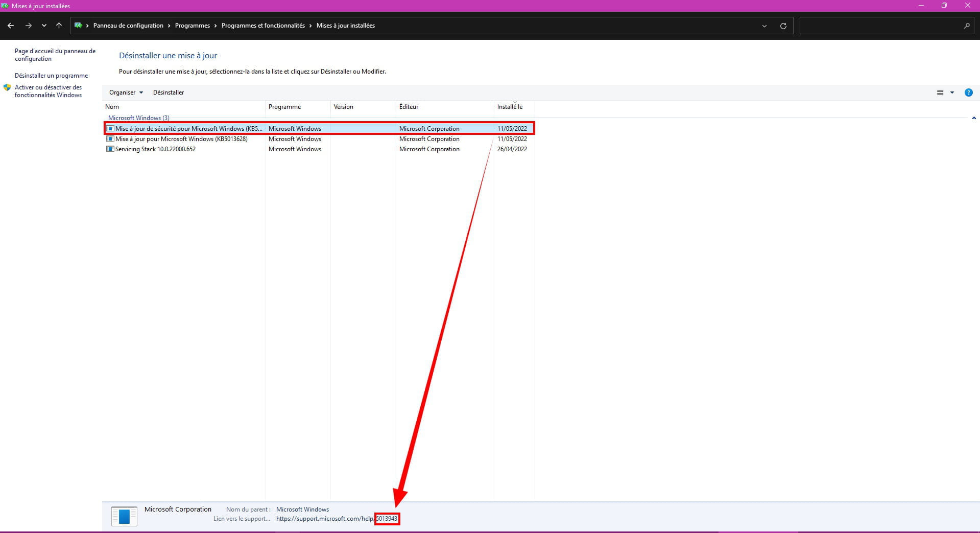The width and height of the screenshot is (980, 533).
Task: Select Mise à jour KB5013628 row
Action: (x=320, y=139)
